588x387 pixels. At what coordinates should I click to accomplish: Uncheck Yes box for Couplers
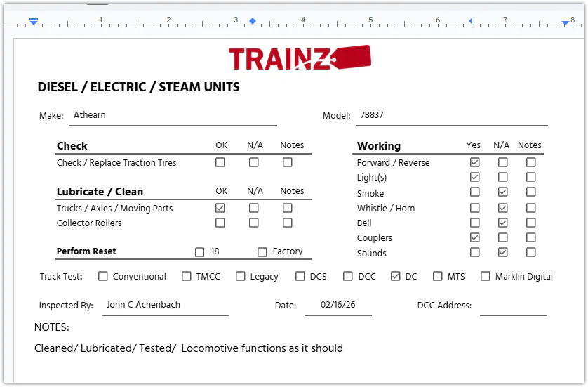click(475, 237)
